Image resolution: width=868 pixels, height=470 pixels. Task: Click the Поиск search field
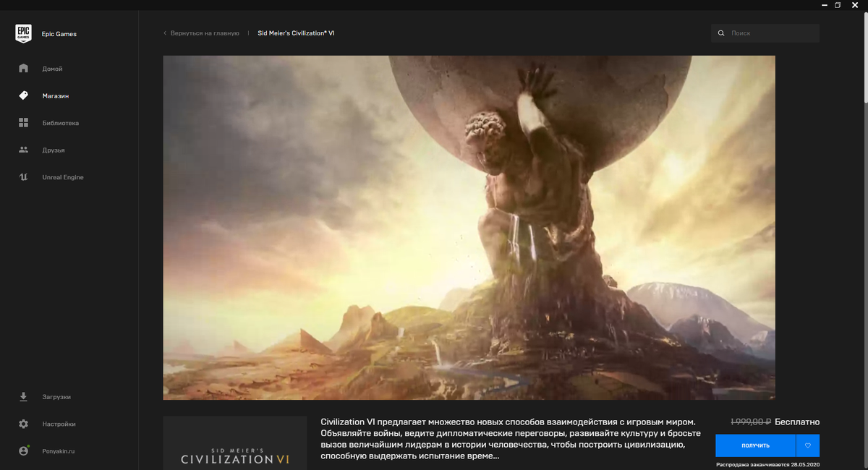(765, 33)
